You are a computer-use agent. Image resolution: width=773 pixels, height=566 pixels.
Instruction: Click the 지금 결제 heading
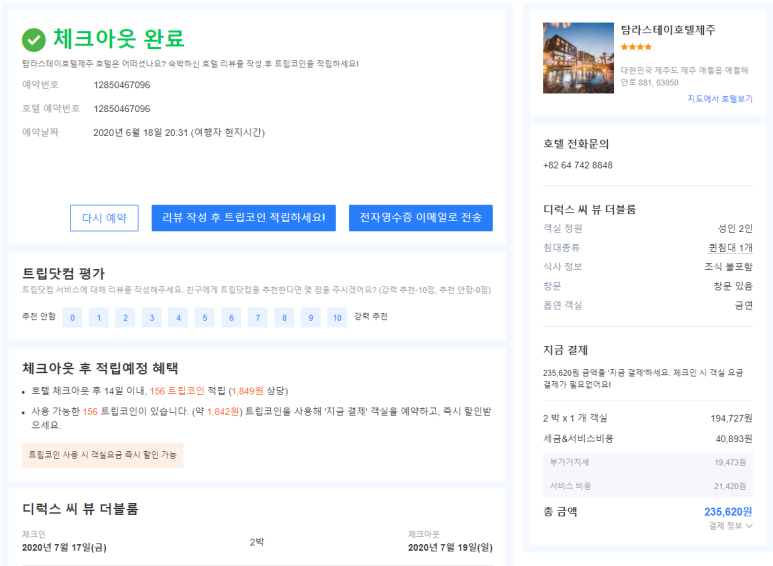coord(565,350)
